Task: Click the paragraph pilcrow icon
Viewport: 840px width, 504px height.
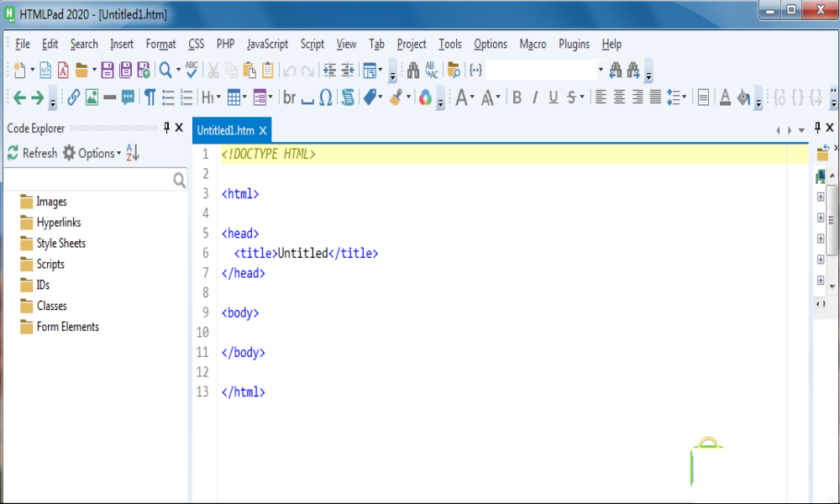Action: tap(150, 97)
